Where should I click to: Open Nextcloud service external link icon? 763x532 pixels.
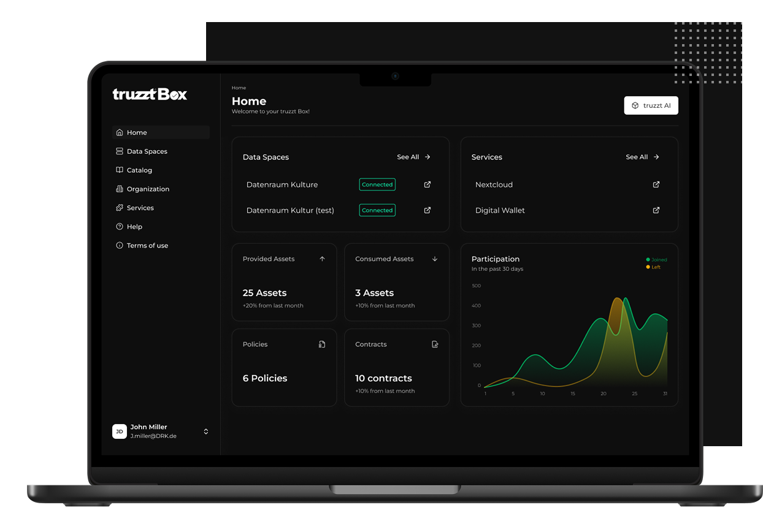pos(656,184)
